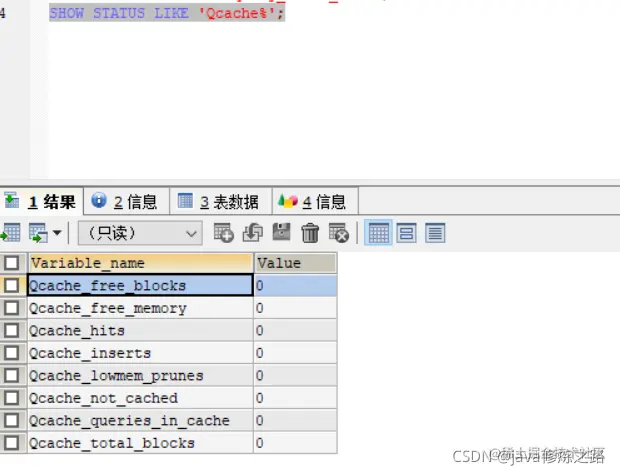
Task: Open the 4 信息 tab
Action: click(315, 202)
